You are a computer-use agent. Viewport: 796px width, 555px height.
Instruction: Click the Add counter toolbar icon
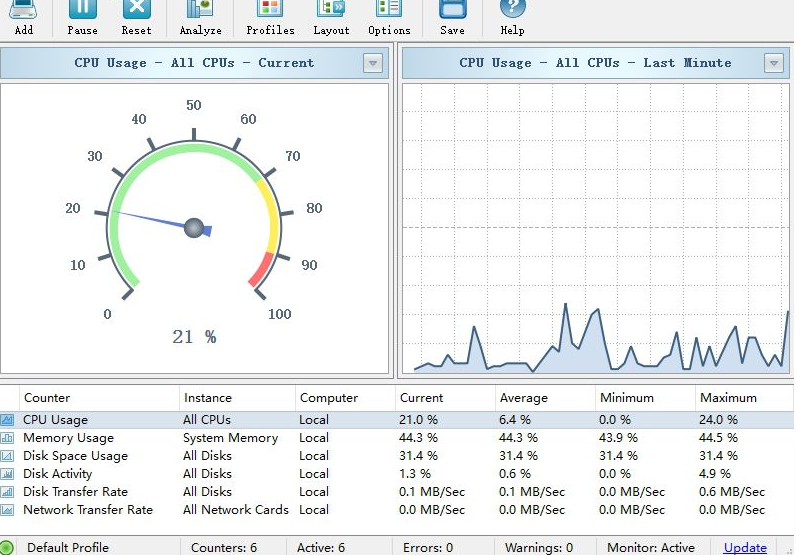pos(23,15)
